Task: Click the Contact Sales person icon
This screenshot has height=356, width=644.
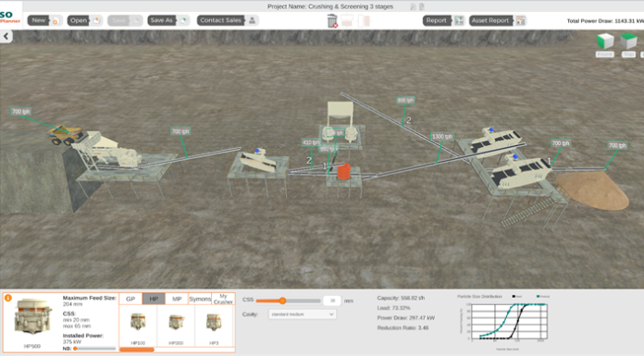Action: (253, 20)
